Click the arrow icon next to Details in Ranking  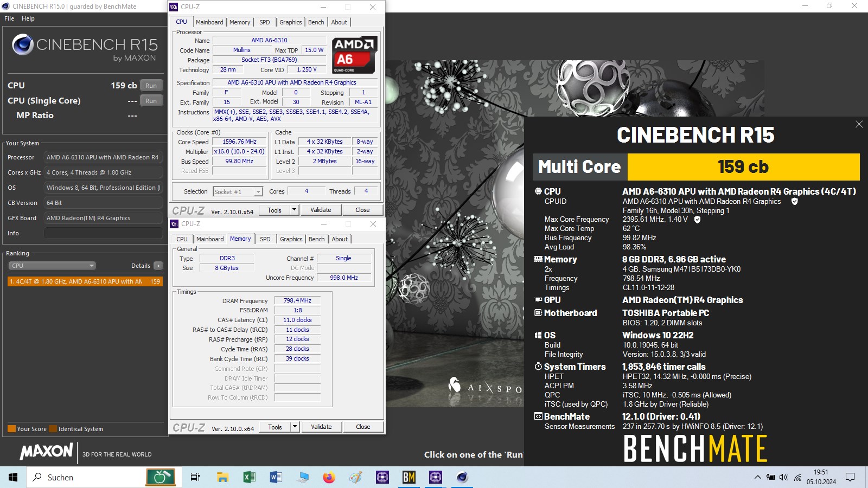(158, 266)
